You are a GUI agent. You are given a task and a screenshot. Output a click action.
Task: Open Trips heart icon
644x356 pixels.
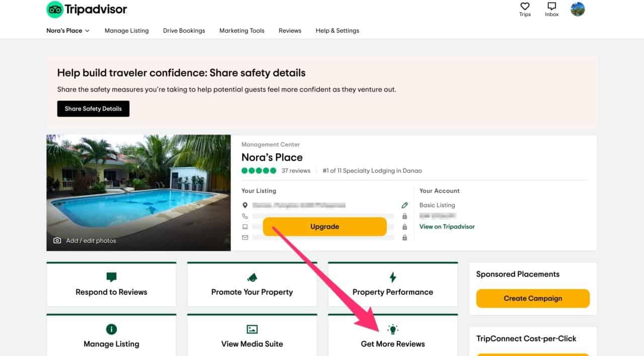click(525, 7)
